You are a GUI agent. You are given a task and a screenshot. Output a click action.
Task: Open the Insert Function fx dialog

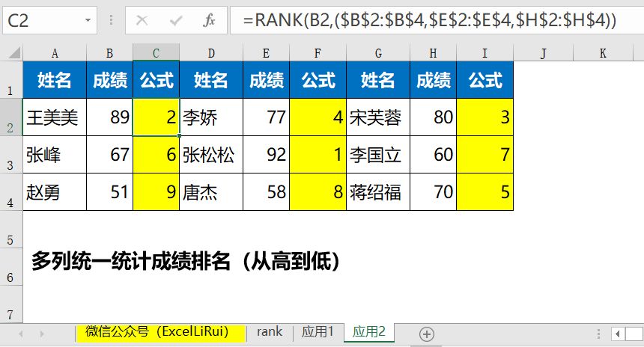click(x=209, y=20)
